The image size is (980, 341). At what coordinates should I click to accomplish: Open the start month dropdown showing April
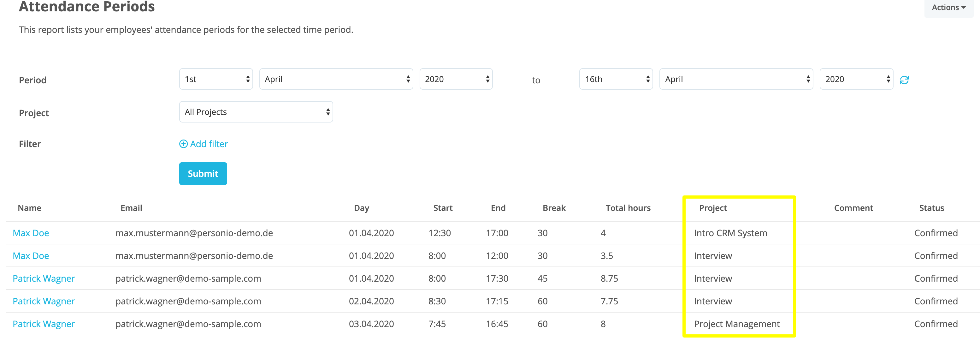pos(336,79)
